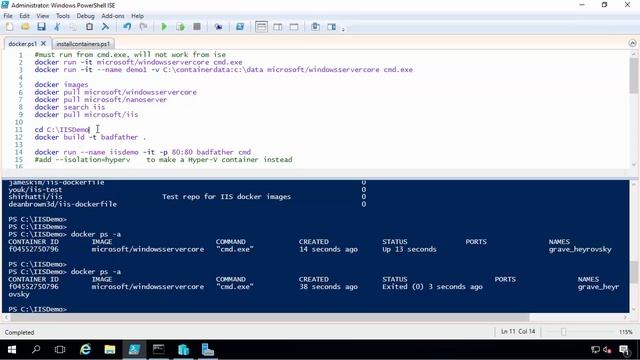Launch Internet Explorer from the taskbar
The image size is (640, 360).
(85, 350)
